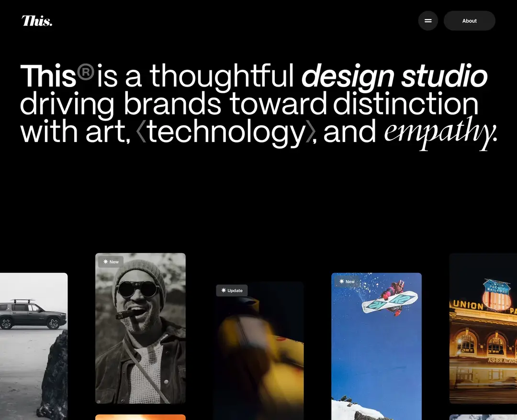Click the registered trademark symbol after This

pos(86,72)
